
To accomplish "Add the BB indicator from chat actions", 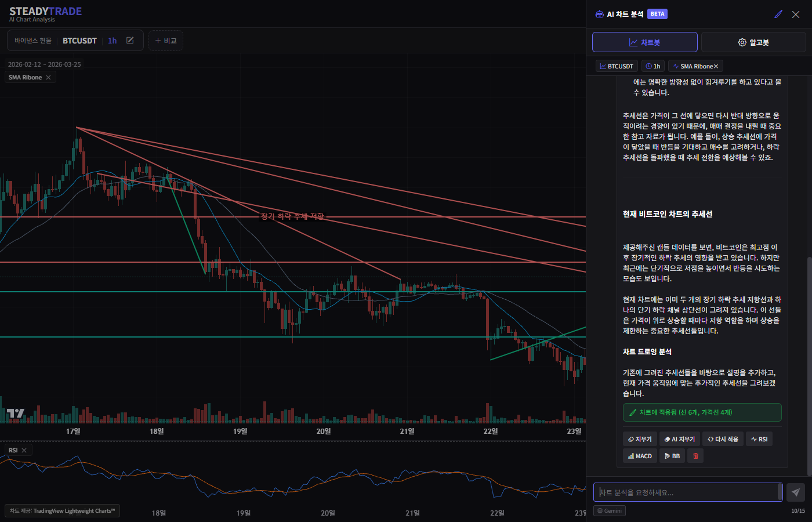I will (672, 456).
